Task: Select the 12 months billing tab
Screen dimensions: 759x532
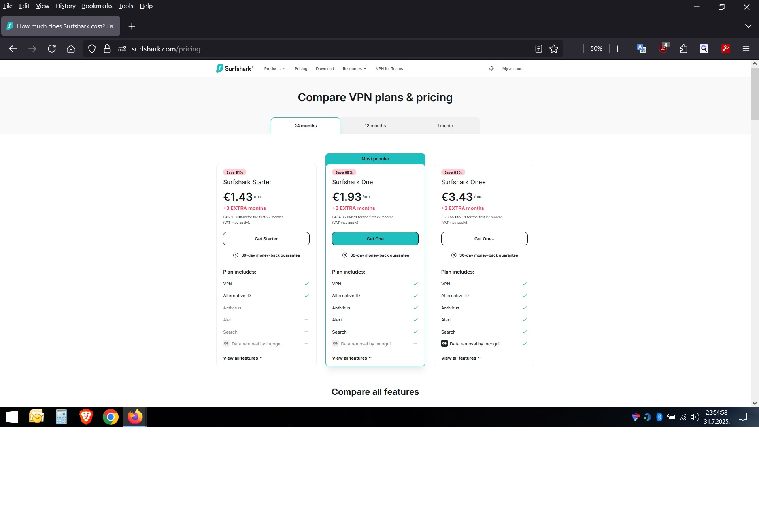Action: tap(375, 126)
